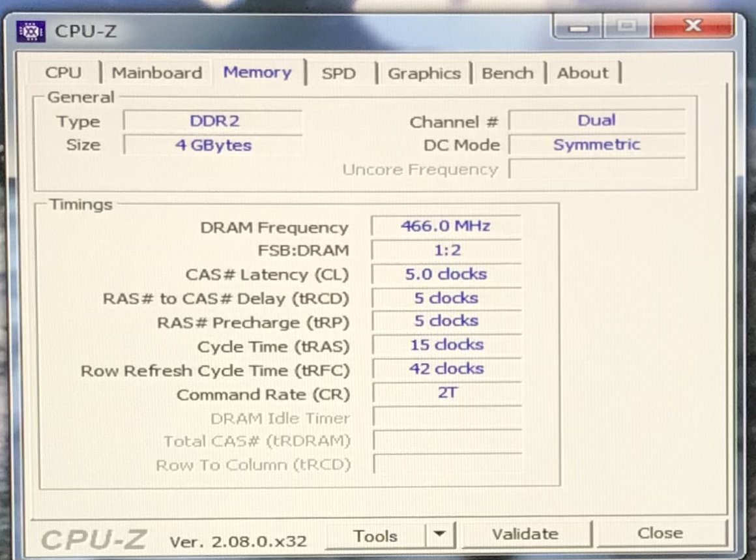The width and height of the screenshot is (756, 560).
Task: Click the DRAM Frequency value field
Action: pos(446,226)
